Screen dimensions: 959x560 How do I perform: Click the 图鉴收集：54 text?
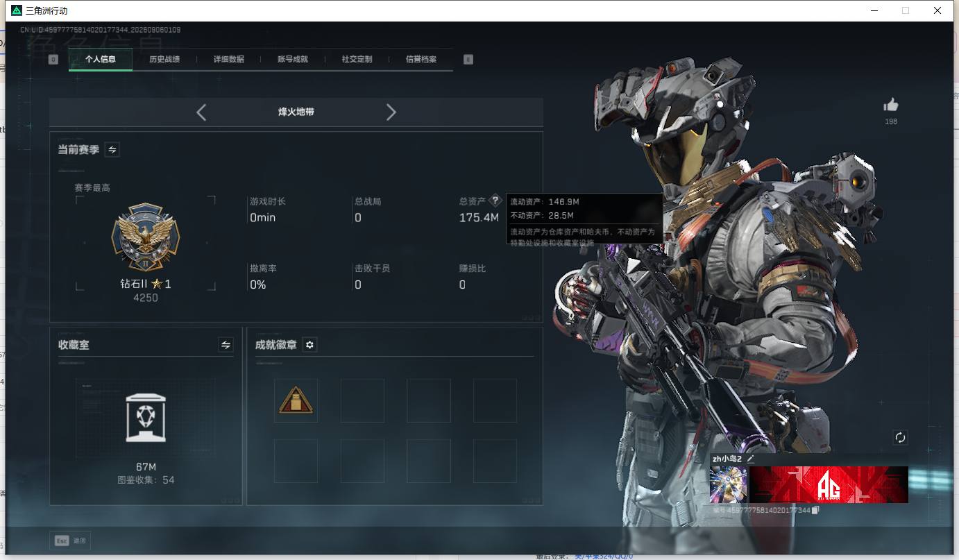146,480
